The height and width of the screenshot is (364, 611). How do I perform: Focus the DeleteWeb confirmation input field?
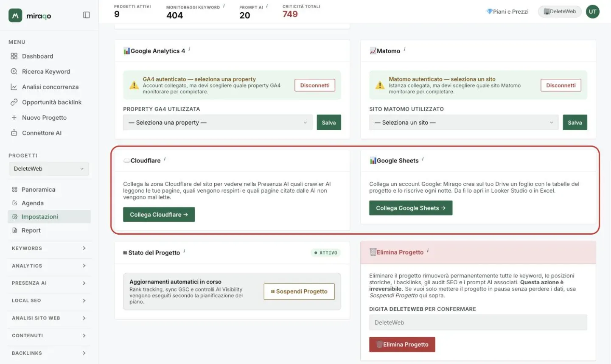[x=478, y=322]
